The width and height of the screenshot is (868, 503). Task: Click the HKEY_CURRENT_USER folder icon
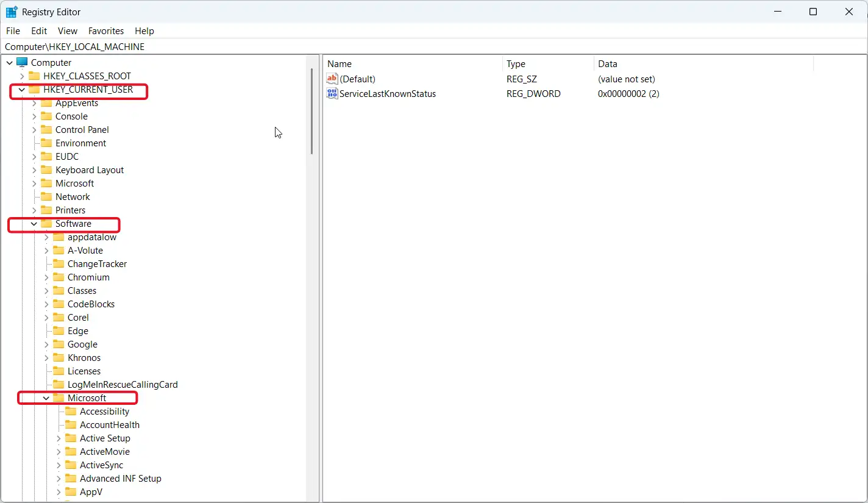[34, 89]
